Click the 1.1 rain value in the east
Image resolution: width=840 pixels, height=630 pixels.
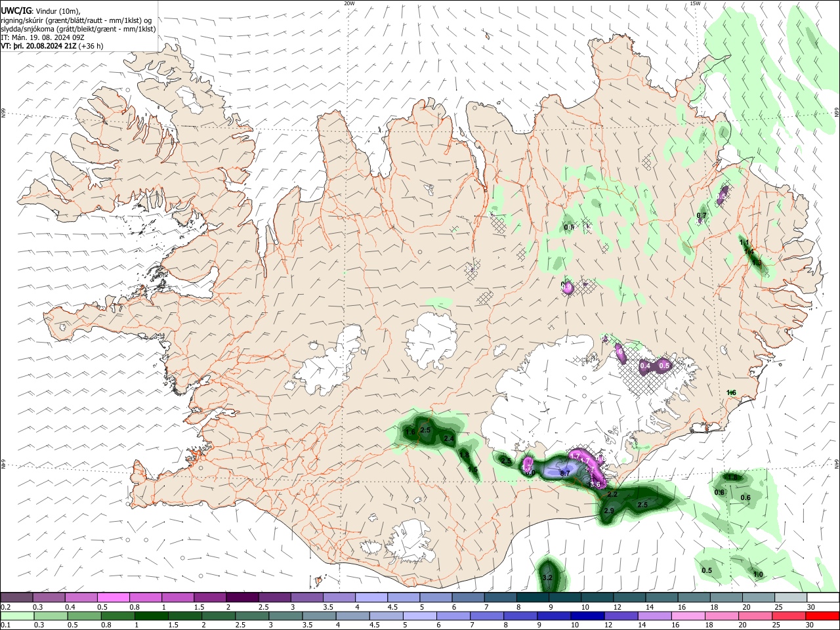pos(745,242)
